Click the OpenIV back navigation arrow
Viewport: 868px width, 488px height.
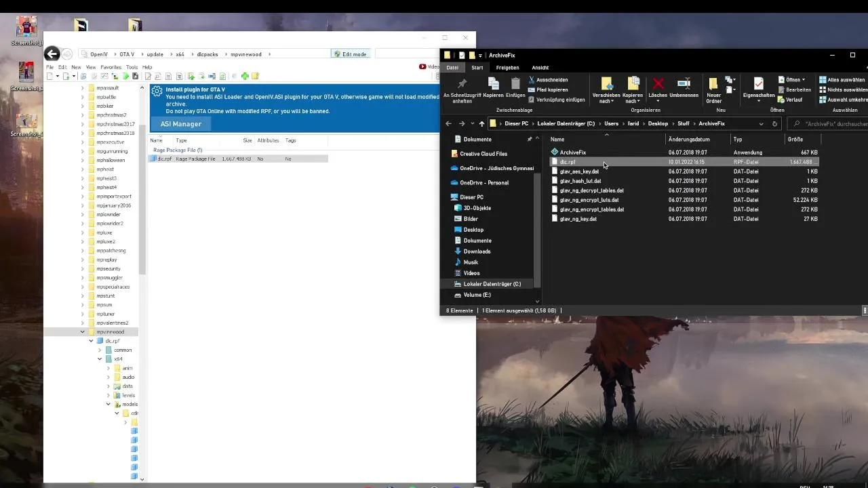[x=52, y=54]
